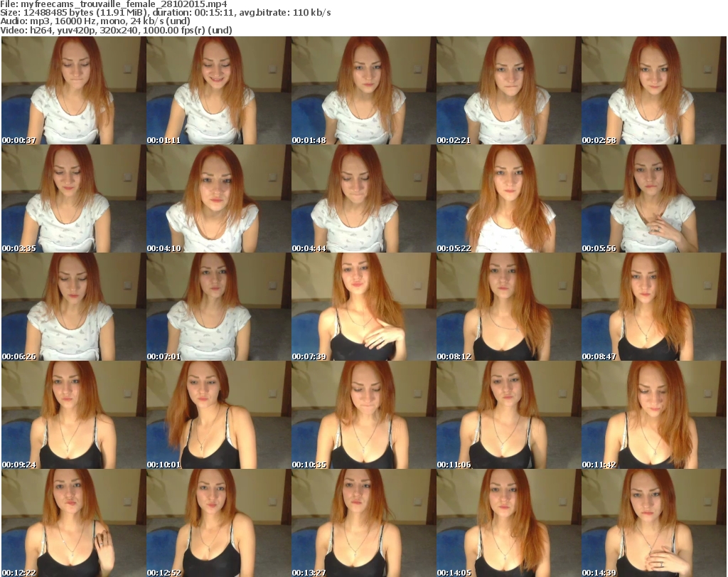
Task: Select the thumbnail stamped 00:14:39
Action: point(654,523)
